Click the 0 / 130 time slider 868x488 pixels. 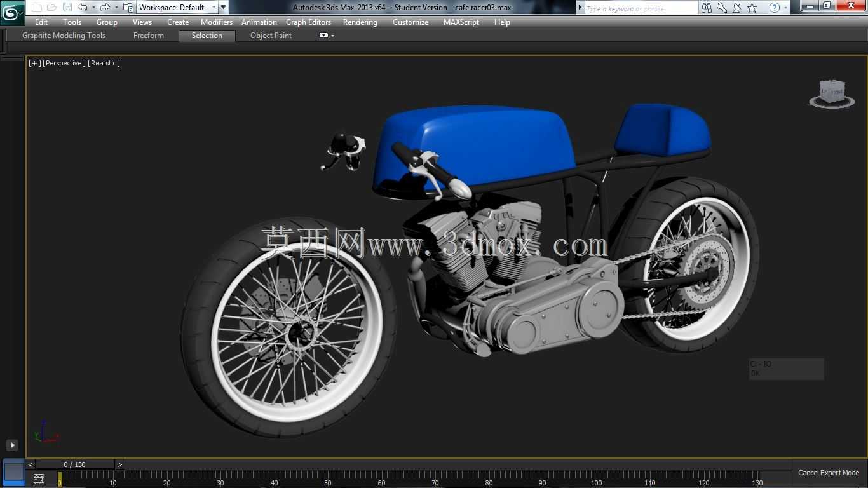(75, 464)
